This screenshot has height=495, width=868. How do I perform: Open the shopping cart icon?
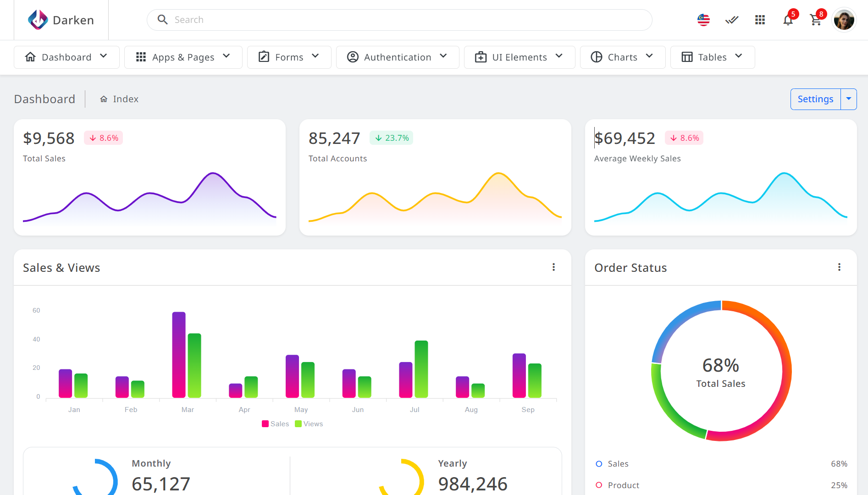(816, 20)
